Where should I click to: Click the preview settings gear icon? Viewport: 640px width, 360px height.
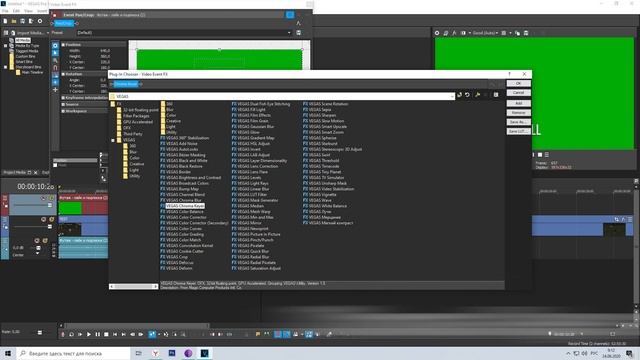click(x=437, y=33)
